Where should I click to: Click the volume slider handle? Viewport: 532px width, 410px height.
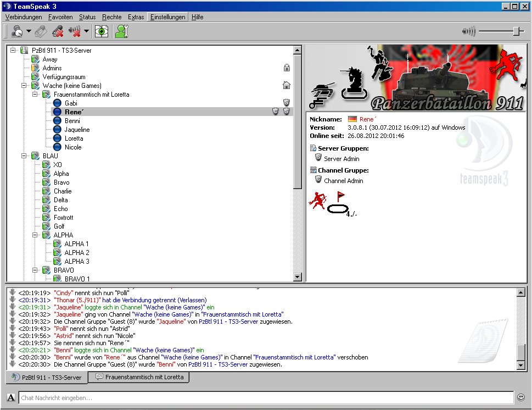click(x=516, y=31)
